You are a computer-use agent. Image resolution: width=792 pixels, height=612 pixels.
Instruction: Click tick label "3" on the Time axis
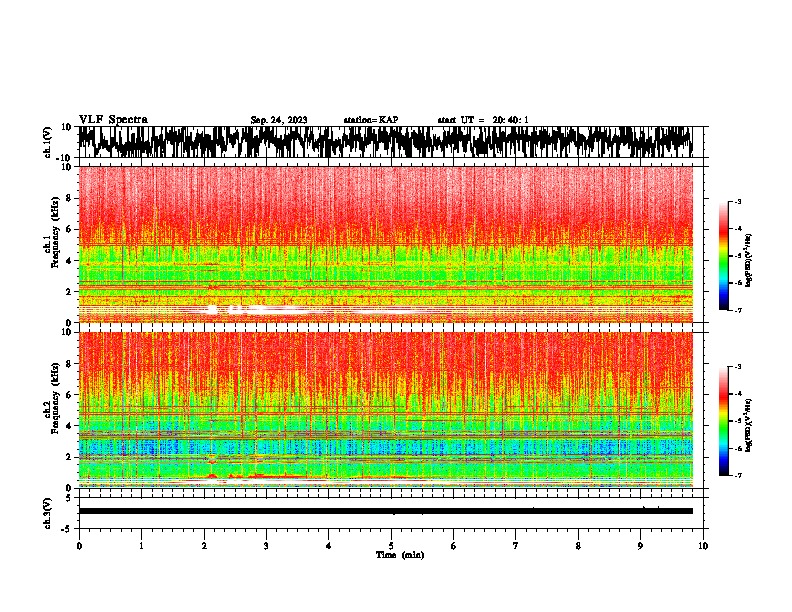266,546
